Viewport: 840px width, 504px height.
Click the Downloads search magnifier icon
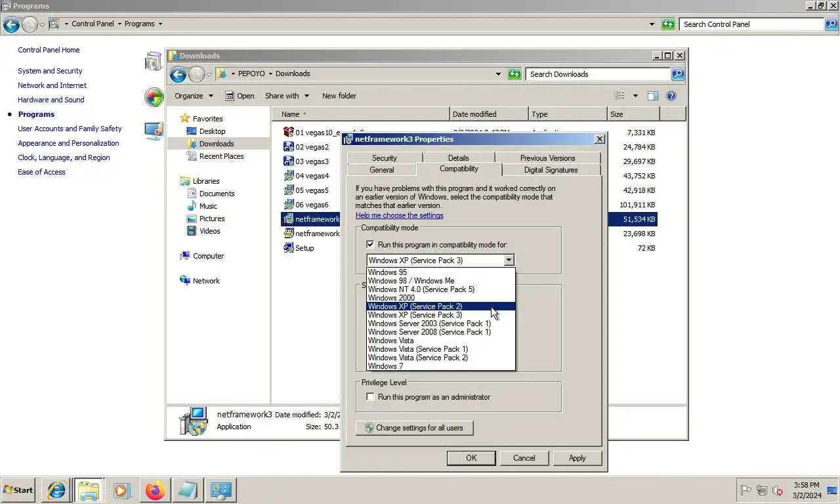pyautogui.click(x=678, y=74)
